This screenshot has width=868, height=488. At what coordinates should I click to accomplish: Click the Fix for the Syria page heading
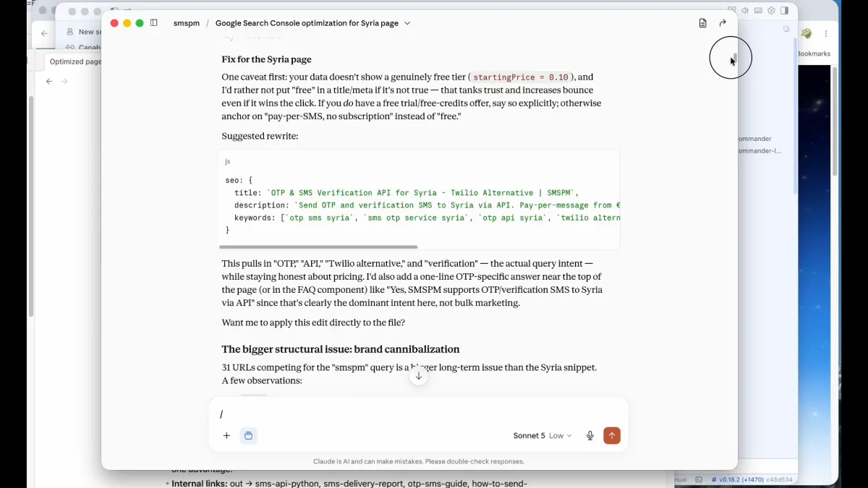[267, 59]
